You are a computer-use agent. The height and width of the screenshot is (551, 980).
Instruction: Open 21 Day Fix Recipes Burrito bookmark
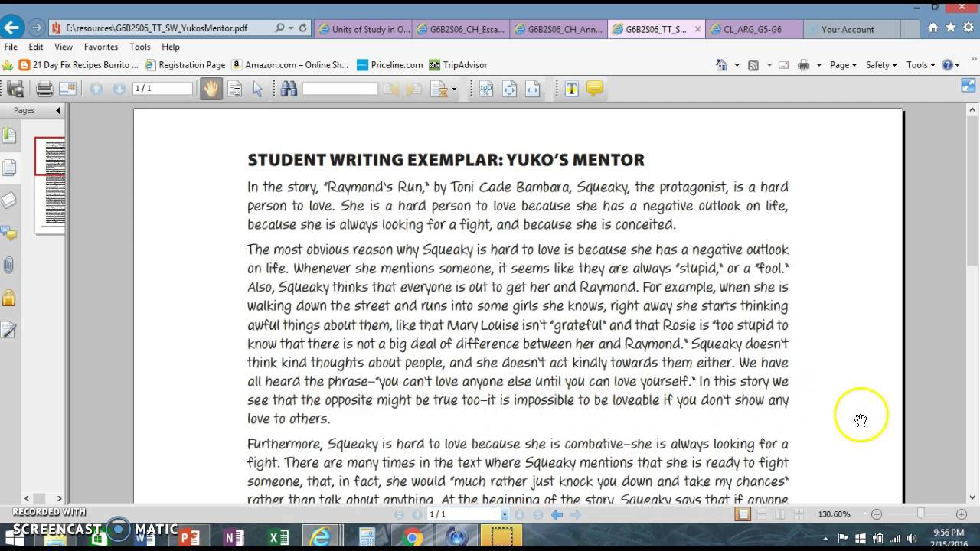(x=79, y=65)
